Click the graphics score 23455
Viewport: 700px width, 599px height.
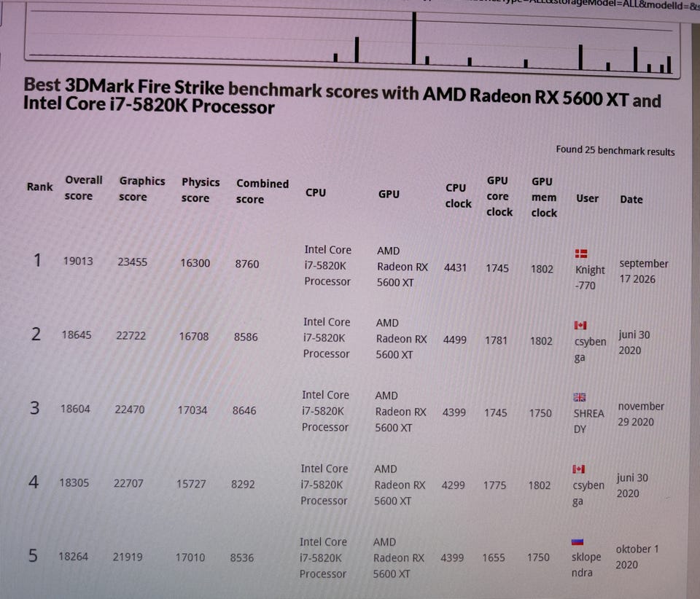coord(132,262)
